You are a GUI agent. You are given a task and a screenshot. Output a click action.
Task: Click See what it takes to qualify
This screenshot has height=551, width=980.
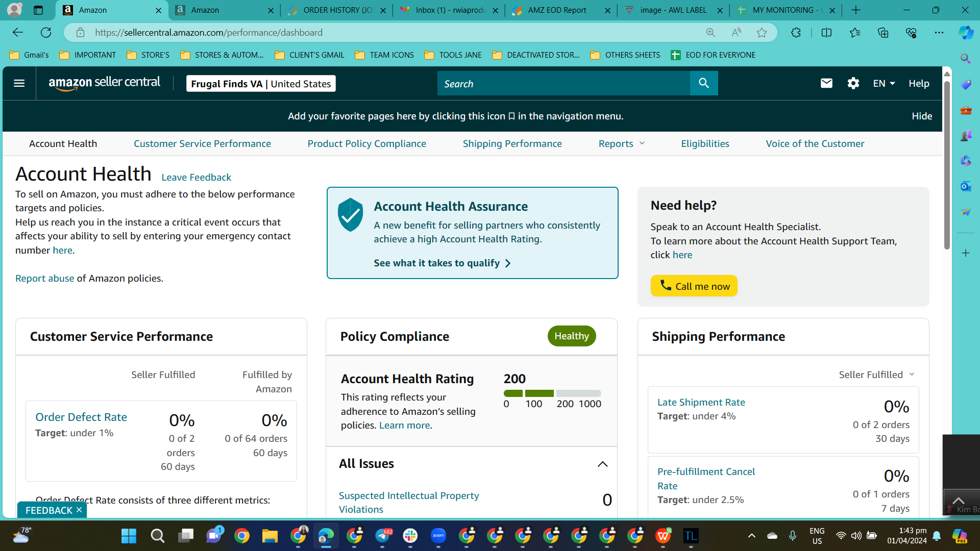(442, 263)
